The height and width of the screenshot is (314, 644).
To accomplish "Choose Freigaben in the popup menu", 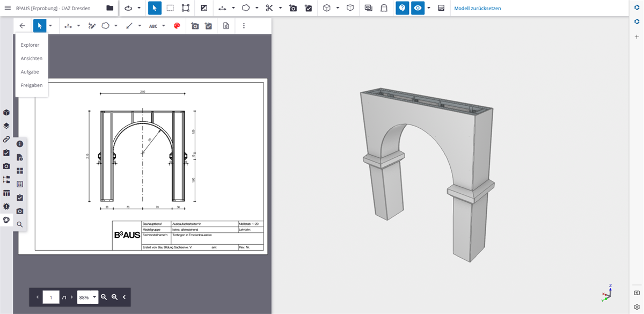I will click(x=32, y=85).
